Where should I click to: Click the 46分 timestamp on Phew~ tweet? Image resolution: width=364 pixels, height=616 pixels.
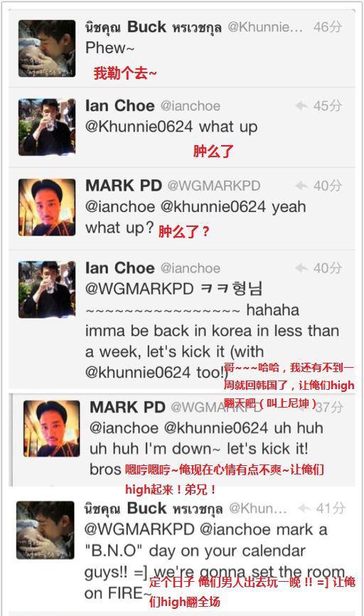(328, 27)
